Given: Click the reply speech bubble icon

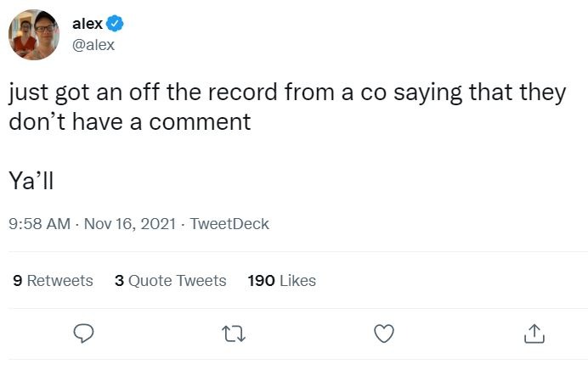Looking at the screenshot, I should pos(83,334).
